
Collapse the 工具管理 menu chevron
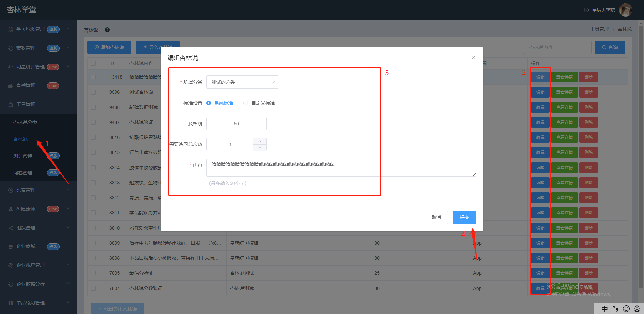pos(68,104)
